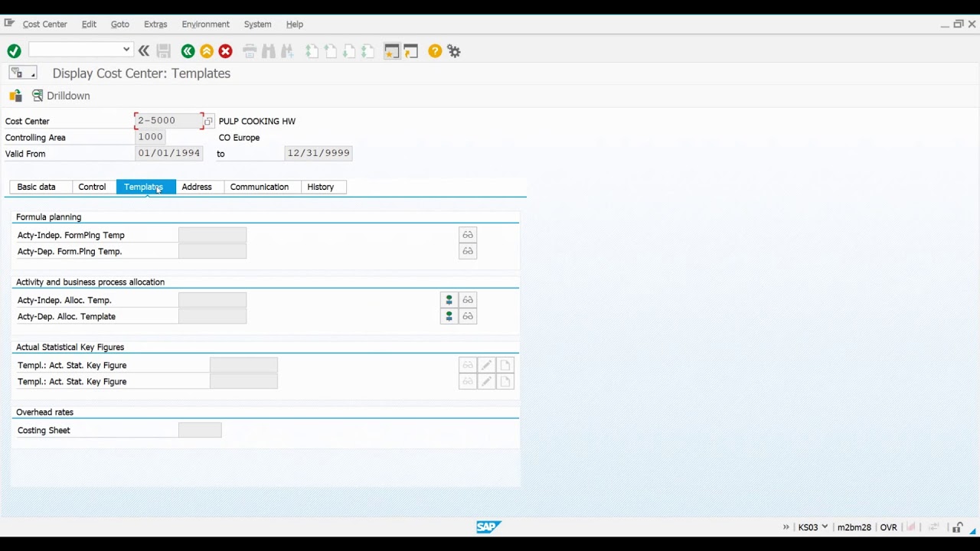This screenshot has height=551, width=980.
Task: Click green structure icon for Acty-Dep. Alloc. Template
Action: 449,316
